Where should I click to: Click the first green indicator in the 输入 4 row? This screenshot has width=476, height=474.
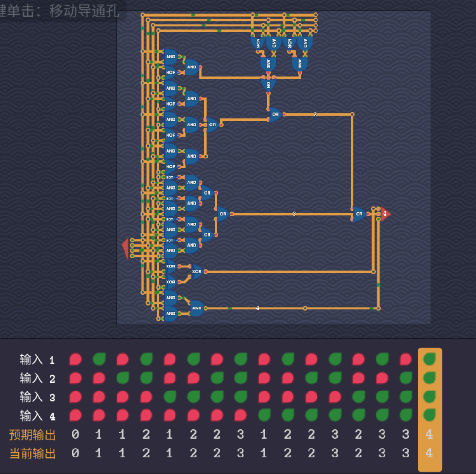click(x=264, y=416)
